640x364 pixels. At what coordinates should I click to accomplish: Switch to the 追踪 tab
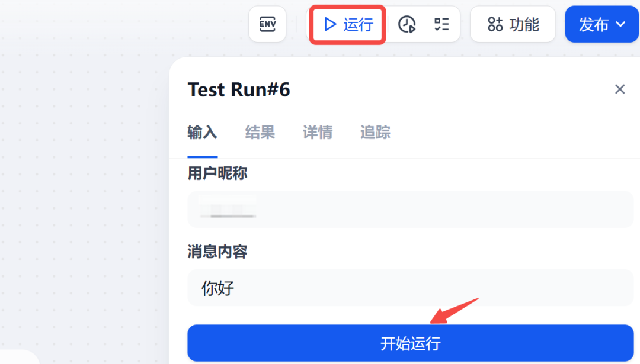375,133
